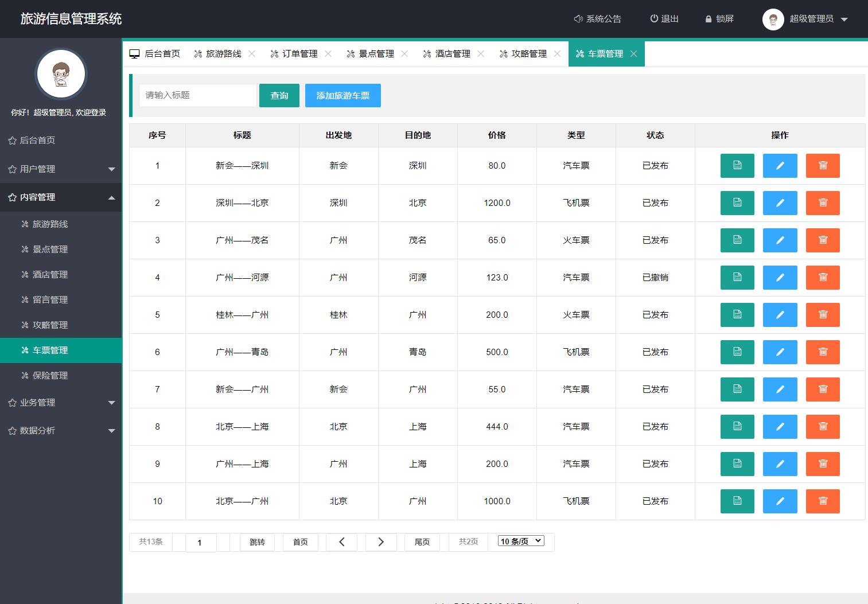Screen dimensions: 868x604
Task: Go to next page with arrow icon
Action: click(x=381, y=541)
